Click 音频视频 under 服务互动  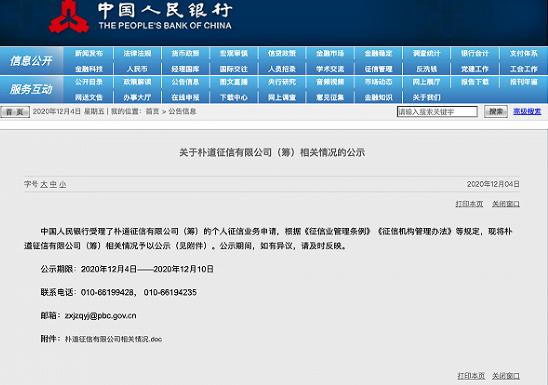(330, 82)
